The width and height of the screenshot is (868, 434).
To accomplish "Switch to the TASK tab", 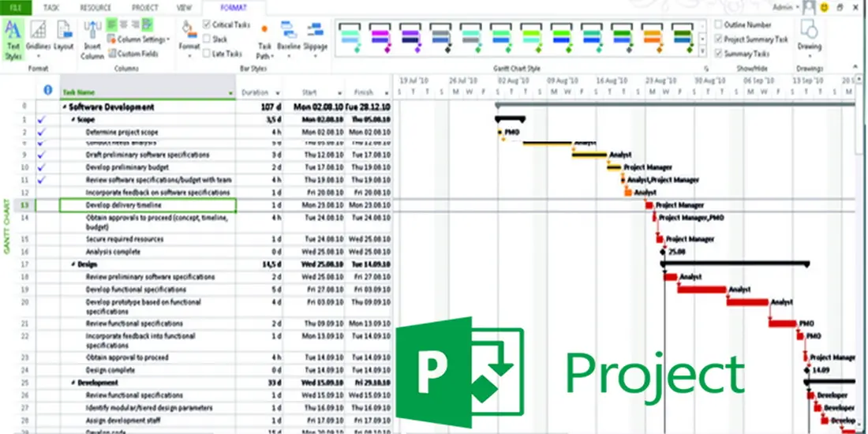I will (51, 8).
